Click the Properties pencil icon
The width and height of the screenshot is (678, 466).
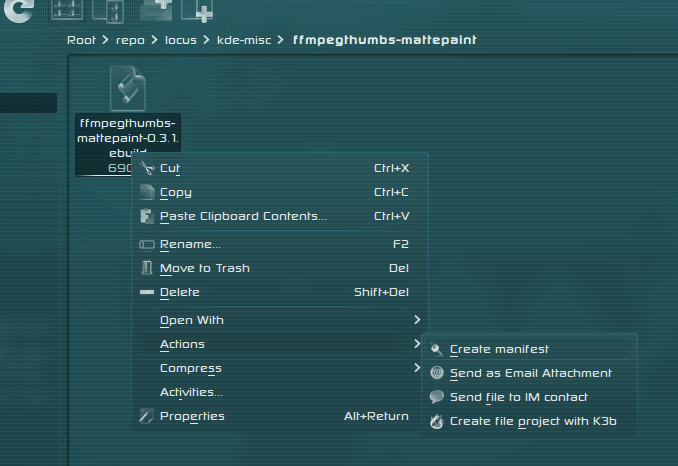coord(146,416)
